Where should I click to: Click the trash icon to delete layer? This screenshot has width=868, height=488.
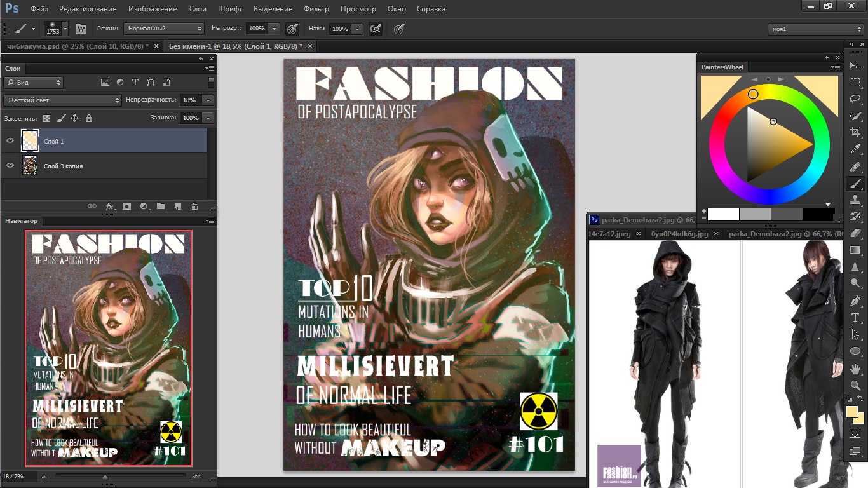point(195,207)
